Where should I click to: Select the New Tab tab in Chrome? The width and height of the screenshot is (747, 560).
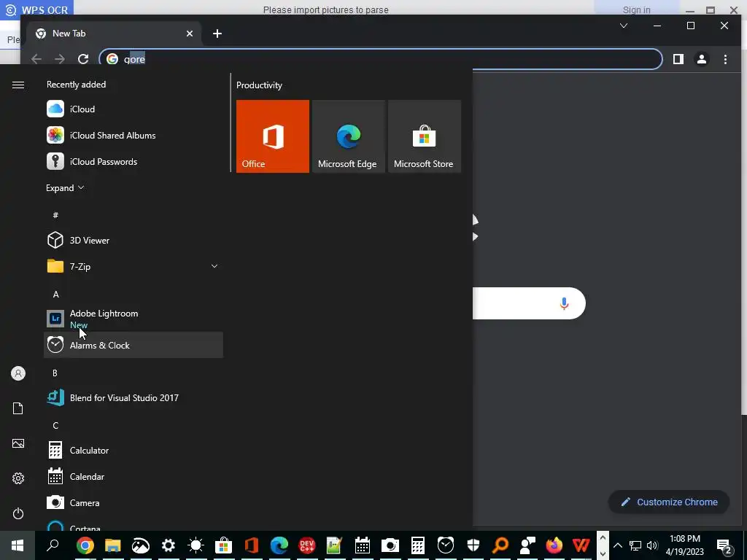pos(115,34)
